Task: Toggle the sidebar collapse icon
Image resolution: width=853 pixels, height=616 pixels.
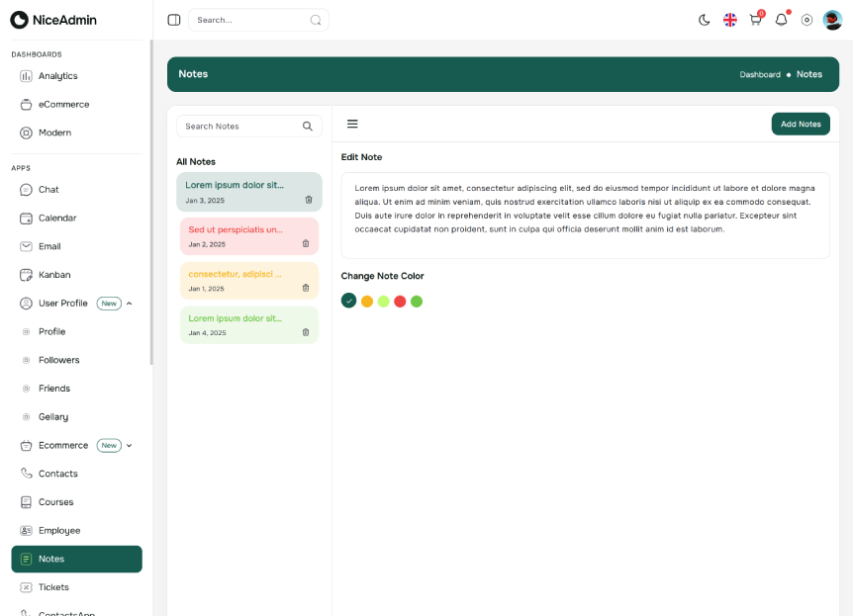Action: click(x=174, y=20)
